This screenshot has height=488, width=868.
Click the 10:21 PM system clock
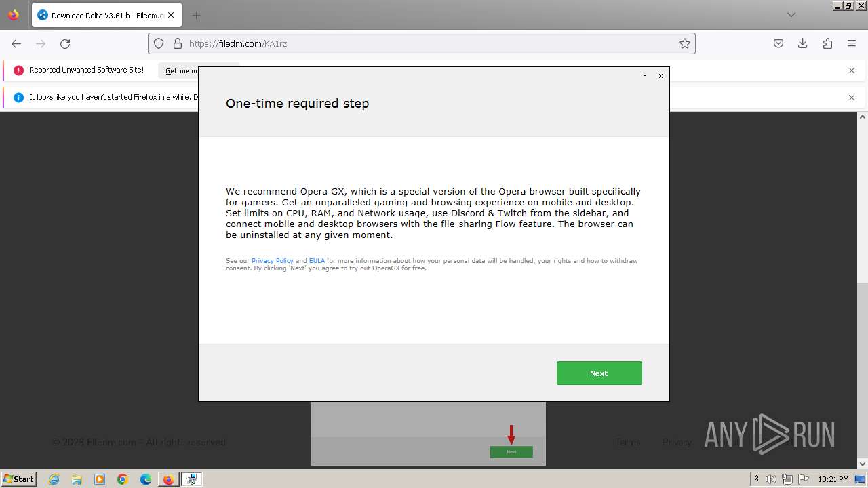point(833,479)
